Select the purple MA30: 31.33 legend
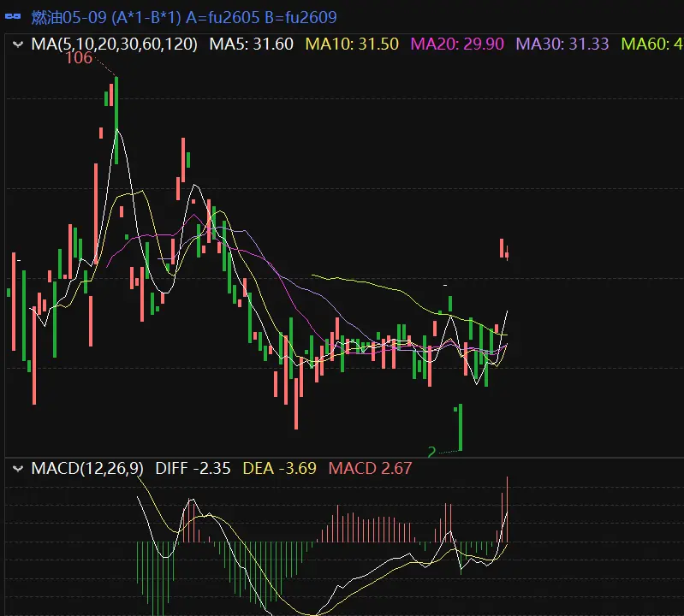The width and height of the screenshot is (684, 616). tap(564, 44)
